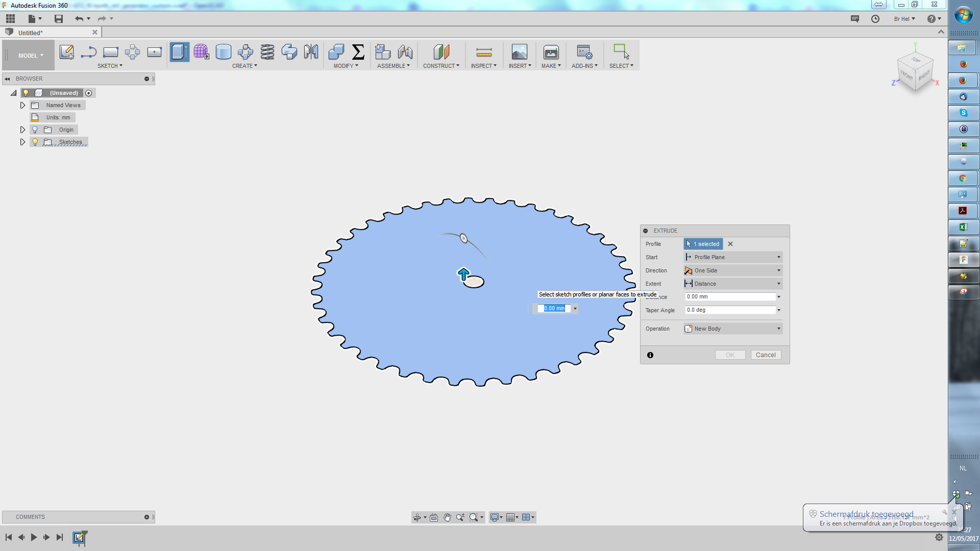Image resolution: width=980 pixels, height=551 pixels.
Task: Click the sketch feature in timeline
Action: [79, 537]
